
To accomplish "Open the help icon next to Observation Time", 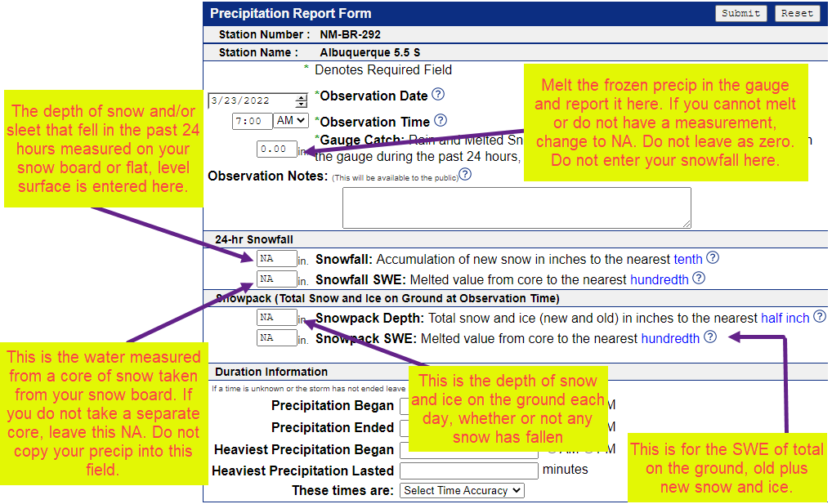I will pyautogui.click(x=441, y=121).
